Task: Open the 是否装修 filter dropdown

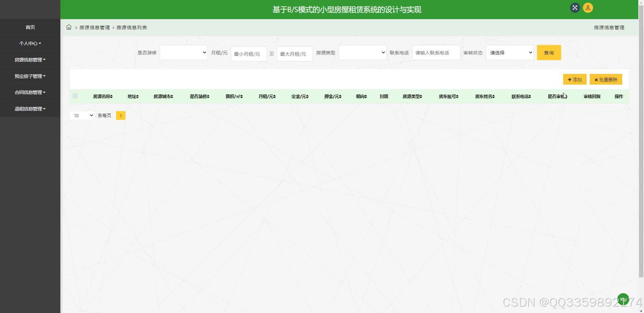Action: tap(184, 52)
